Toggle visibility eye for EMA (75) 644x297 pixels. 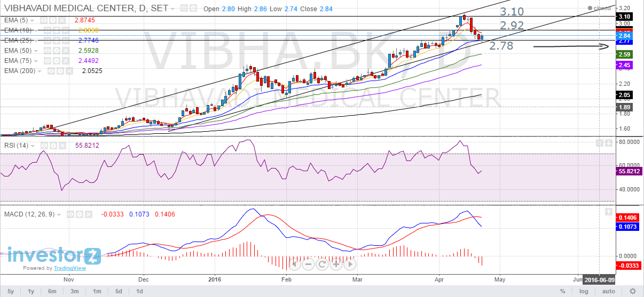tap(48, 61)
